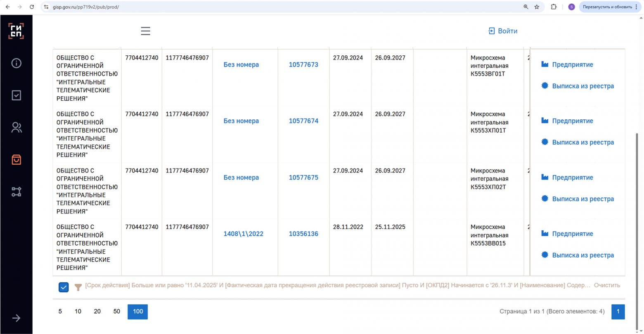The height and width of the screenshot is (334, 644).
Task: Open the checkmark section in the sidebar
Action: [16, 95]
